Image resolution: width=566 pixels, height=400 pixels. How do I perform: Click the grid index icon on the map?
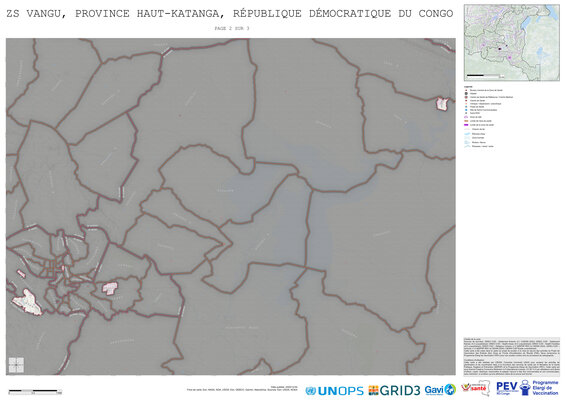16,365
